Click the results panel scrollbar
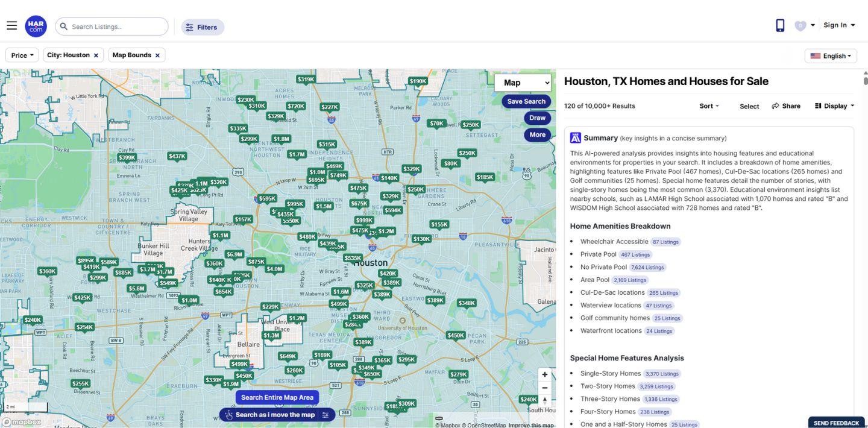868x428 pixels. coord(866,80)
